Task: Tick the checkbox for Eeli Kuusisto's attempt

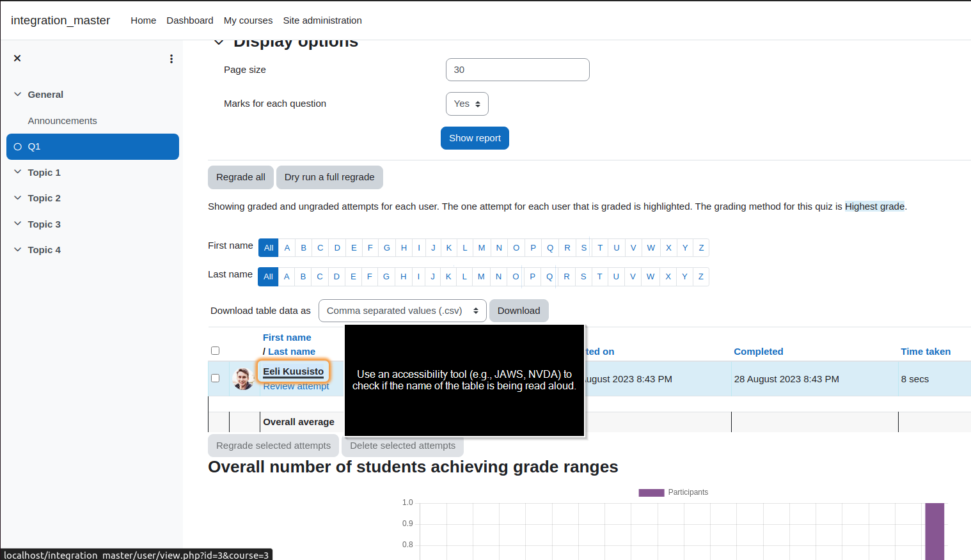Action: point(215,378)
